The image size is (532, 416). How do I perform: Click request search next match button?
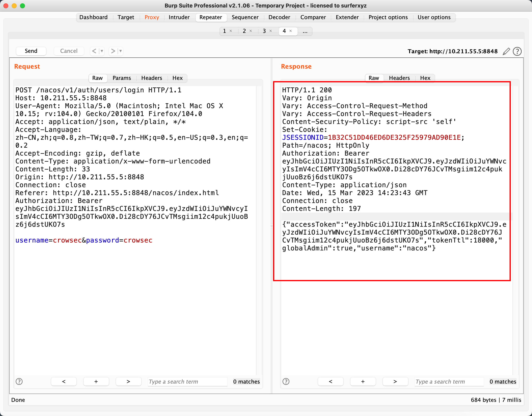128,381
